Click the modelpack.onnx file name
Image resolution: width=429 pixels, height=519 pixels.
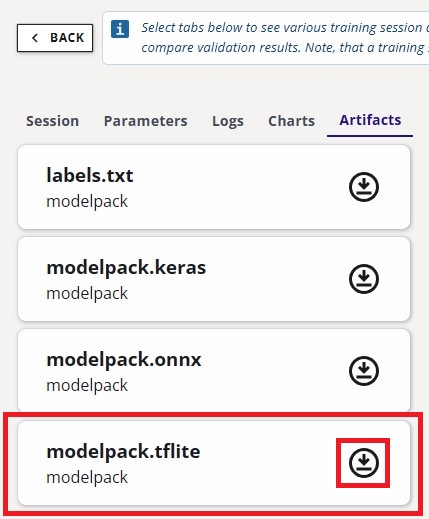pyautogui.click(x=124, y=360)
